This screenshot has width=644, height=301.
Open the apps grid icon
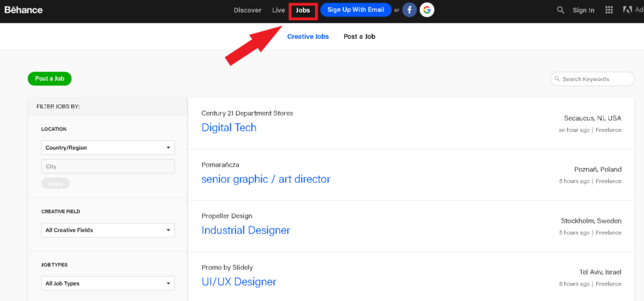(x=609, y=10)
